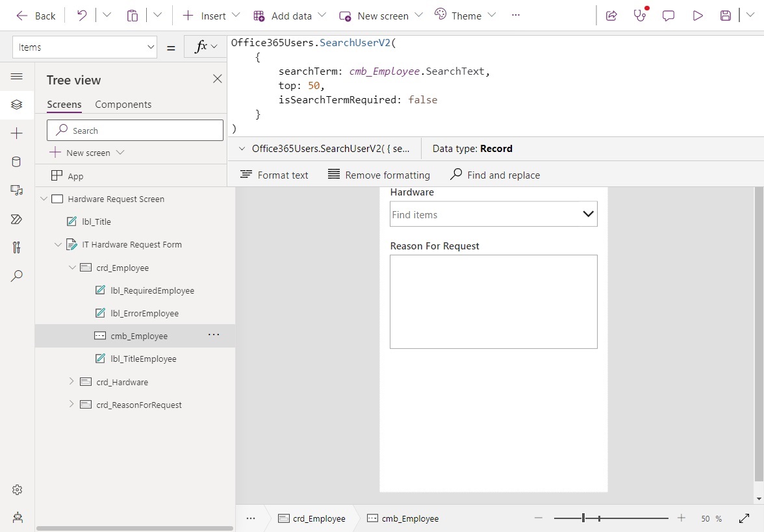Open the Theme menu
Screen dimensions: 764x532
465,15
